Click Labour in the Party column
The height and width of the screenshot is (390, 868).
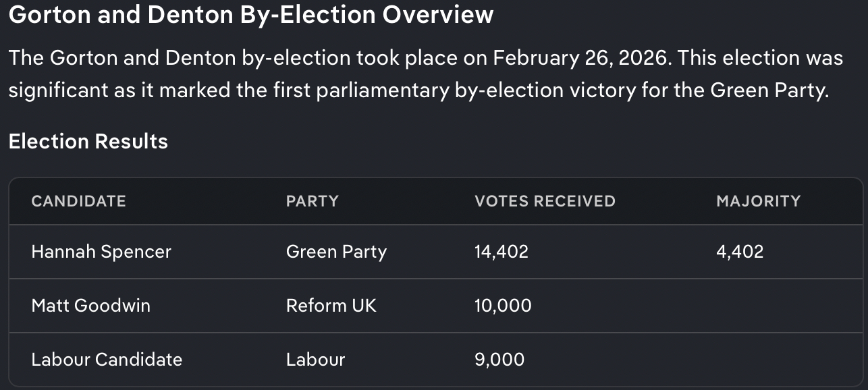[315, 360]
